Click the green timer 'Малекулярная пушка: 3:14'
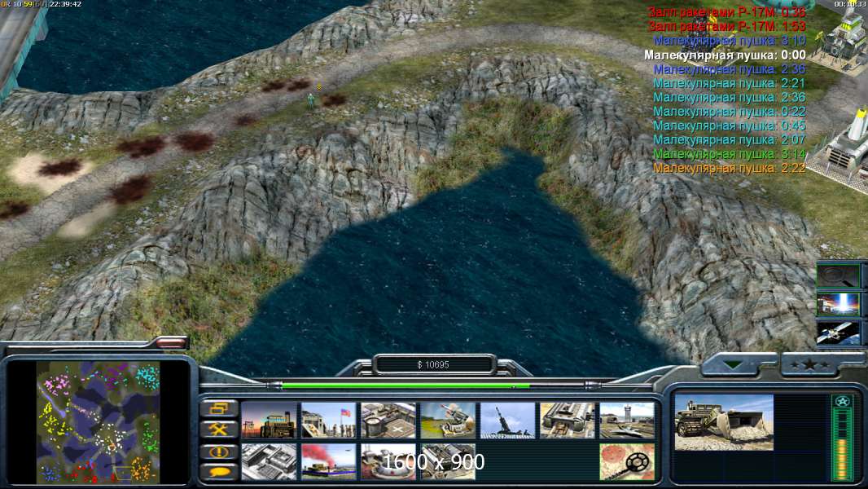868x489 pixels. [x=729, y=154]
